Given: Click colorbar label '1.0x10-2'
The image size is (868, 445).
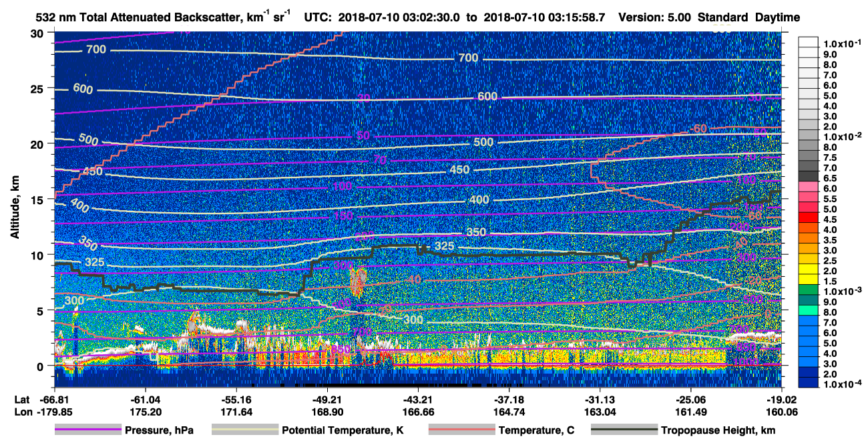Looking at the screenshot, I should tap(842, 136).
